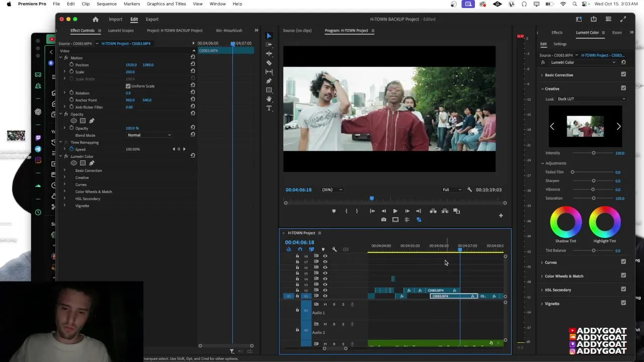Open the Settings tab in Lumetri Color
Viewport: 644px width, 362px height.
pyautogui.click(x=560, y=44)
